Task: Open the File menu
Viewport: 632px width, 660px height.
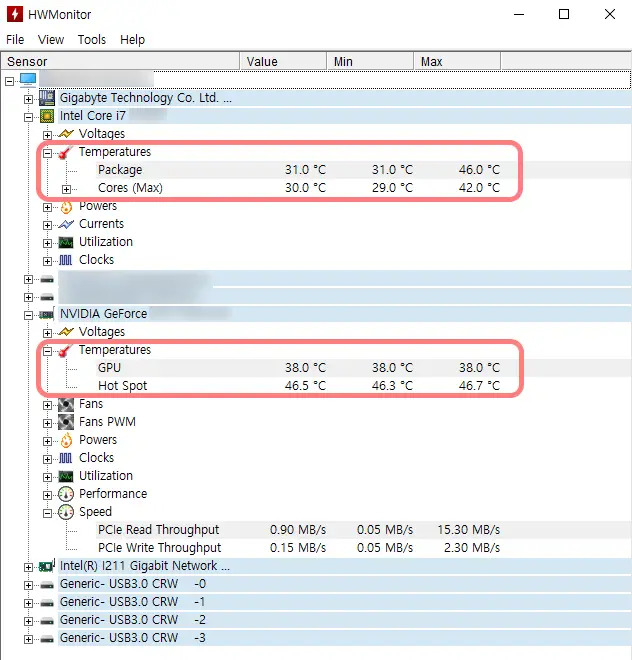Action: 15,40
